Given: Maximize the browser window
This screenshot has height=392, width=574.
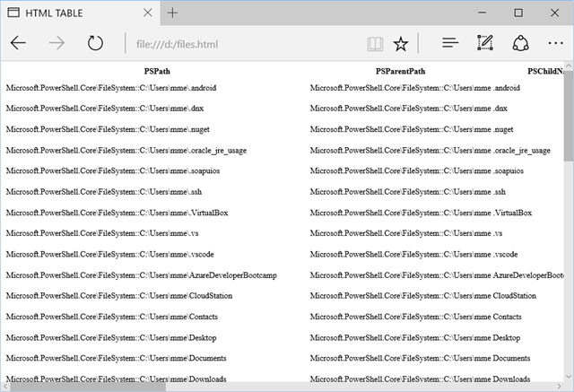Looking at the screenshot, I should 518,13.
